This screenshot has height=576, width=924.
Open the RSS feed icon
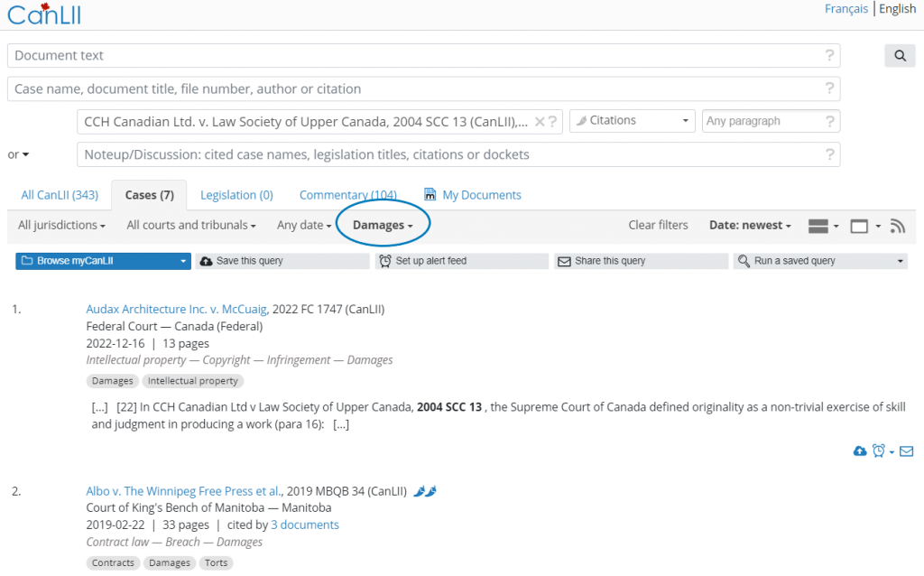(x=897, y=226)
